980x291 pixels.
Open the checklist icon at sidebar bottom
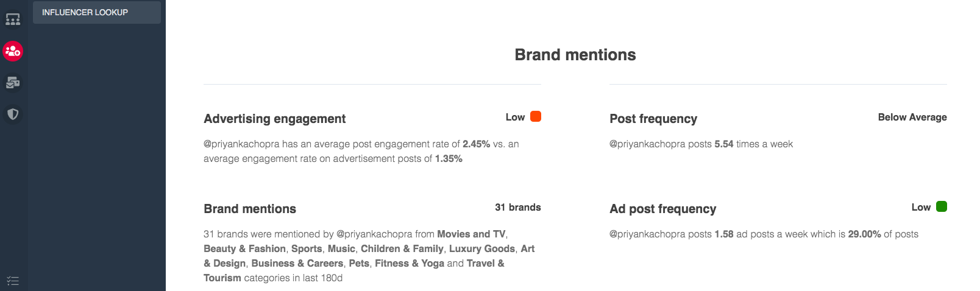(13, 281)
